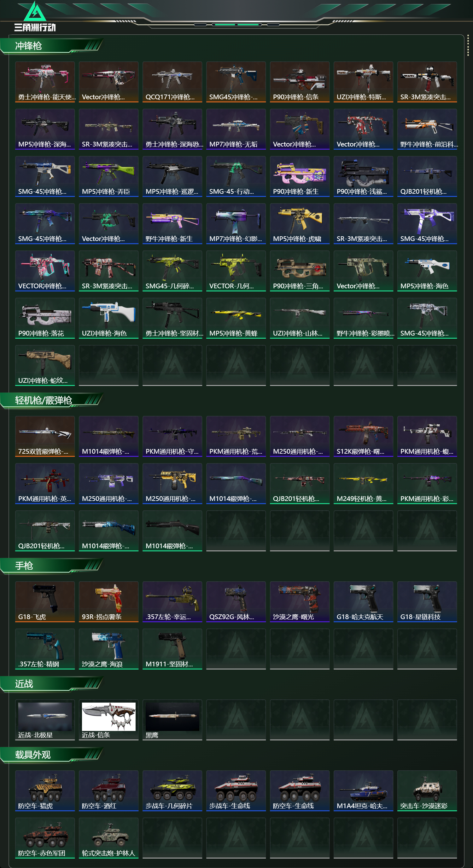Open the 近战-北极星 melee item
Viewport: 473px width, 868px height.
(45, 719)
